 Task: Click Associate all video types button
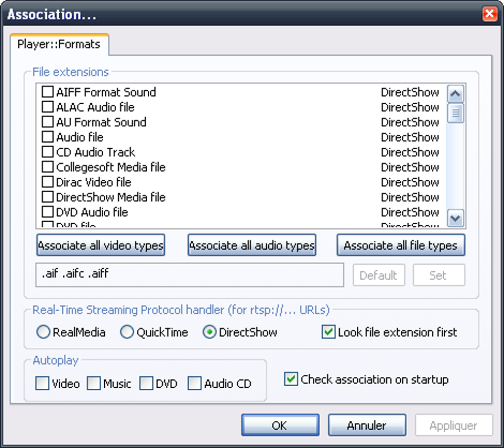101,245
